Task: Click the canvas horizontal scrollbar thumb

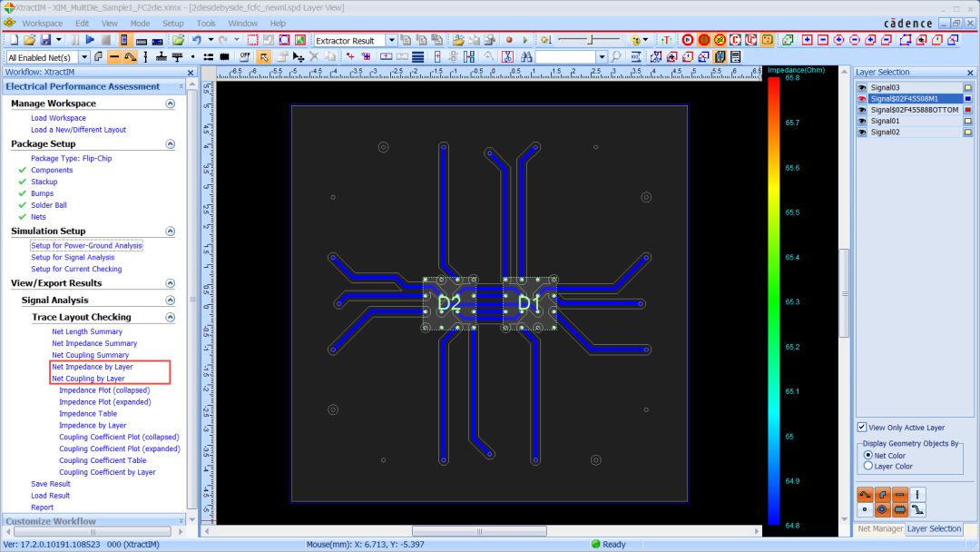Action: point(479,531)
